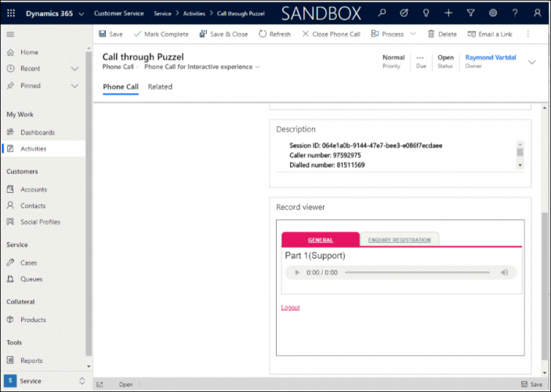This screenshot has height=392, width=551.
Task: Expand the Recent section in the sidebar
Action: pyautogui.click(x=74, y=69)
